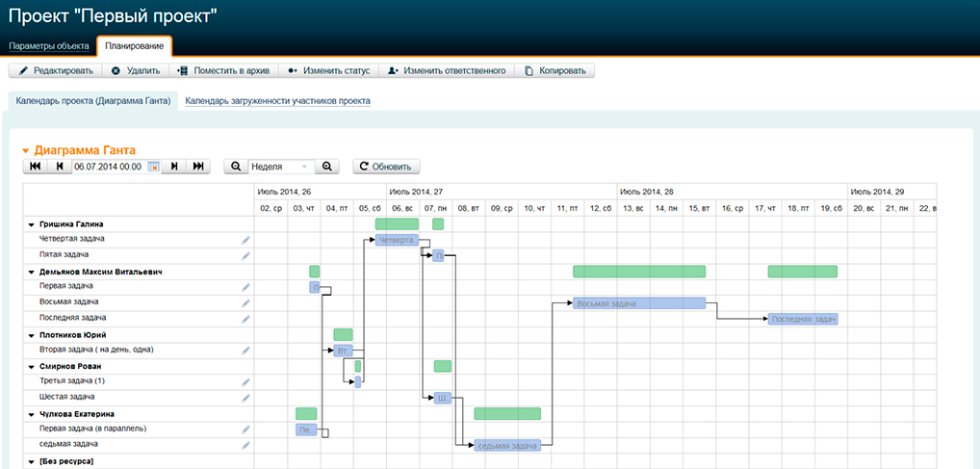Click Пятая задача blue bar in timeline
The image size is (980, 469).
point(438,256)
